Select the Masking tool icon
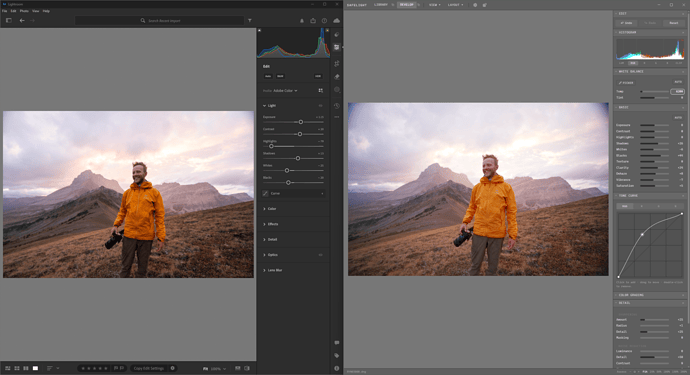This screenshot has height=375, width=690. 337,89
